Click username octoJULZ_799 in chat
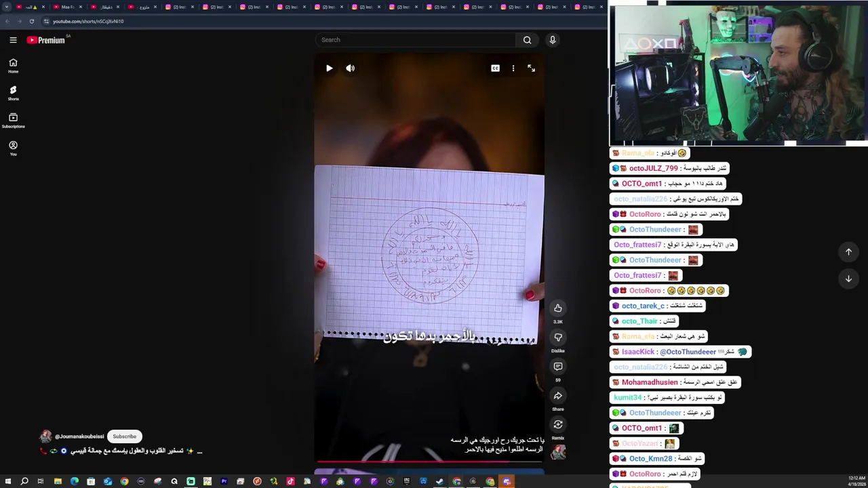The image size is (868, 488). [653, 168]
